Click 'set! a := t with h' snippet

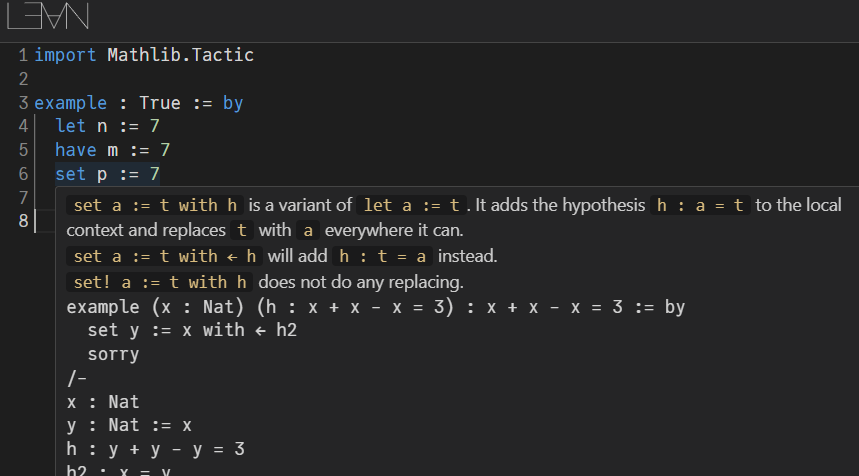(x=160, y=282)
